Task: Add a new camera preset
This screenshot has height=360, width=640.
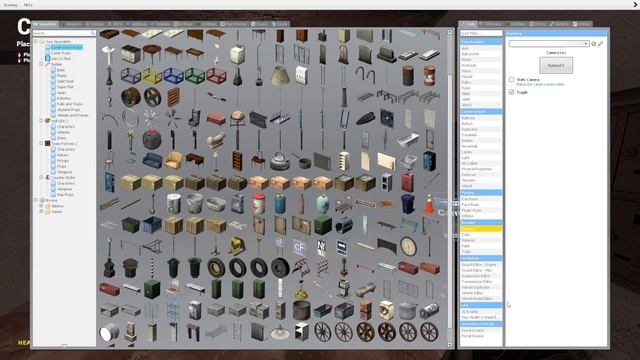Action: (593, 44)
